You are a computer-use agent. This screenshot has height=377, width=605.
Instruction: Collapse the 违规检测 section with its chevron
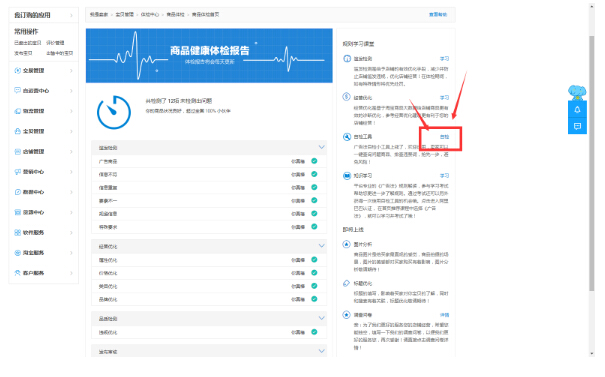click(321, 147)
